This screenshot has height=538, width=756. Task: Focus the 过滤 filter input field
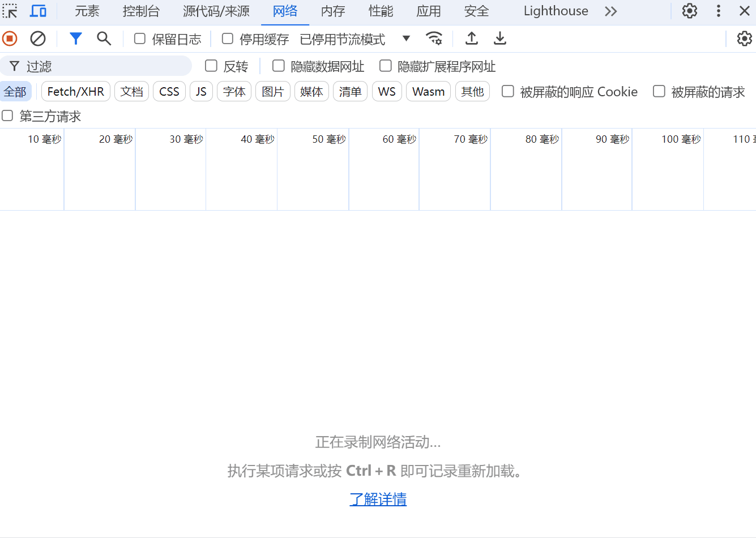coord(96,66)
